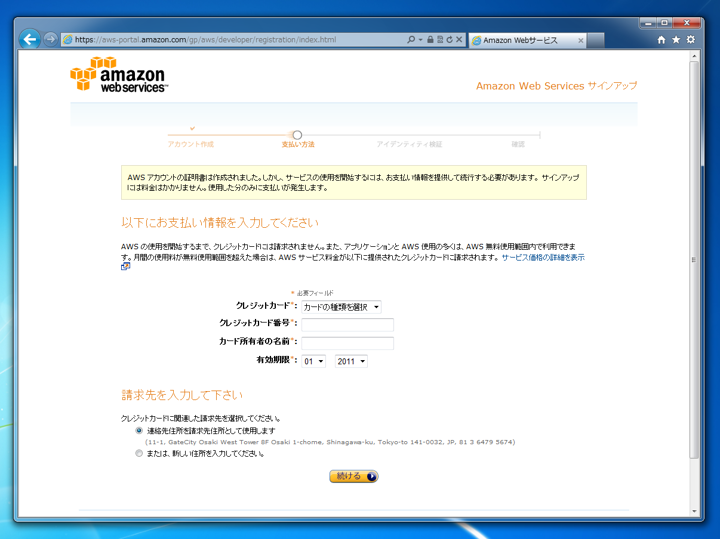720x539 pixels.
Task: Click the 支払い方法 step label
Action: click(x=298, y=144)
